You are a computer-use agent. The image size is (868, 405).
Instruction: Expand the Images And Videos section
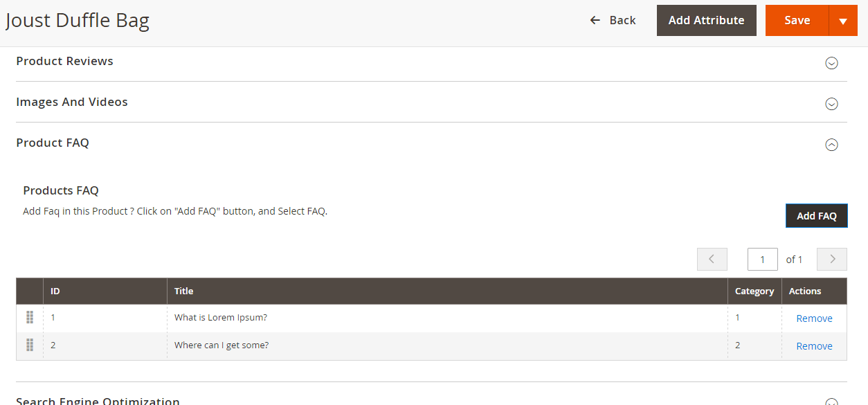pos(831,104)
